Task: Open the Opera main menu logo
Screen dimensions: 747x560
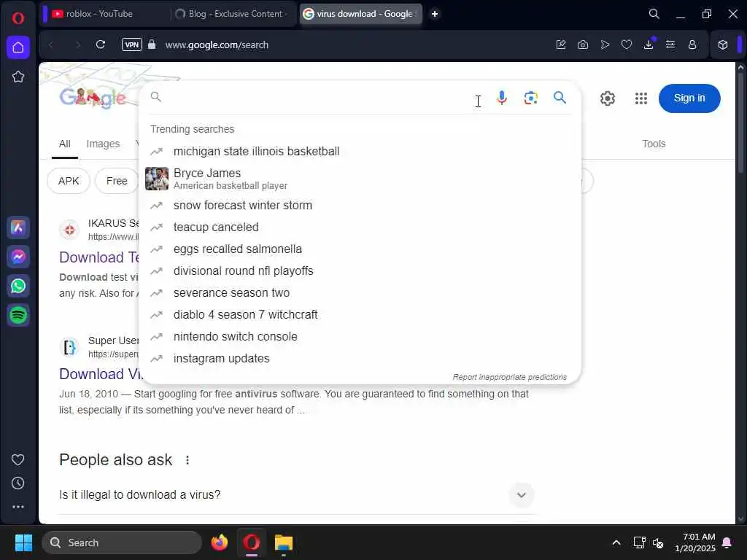Action: coord(18,18)
